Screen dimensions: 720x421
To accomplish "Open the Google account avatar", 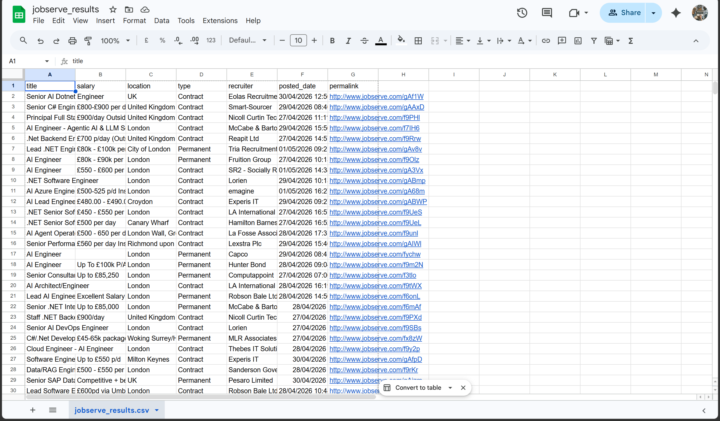I will [x=700, y=13].
